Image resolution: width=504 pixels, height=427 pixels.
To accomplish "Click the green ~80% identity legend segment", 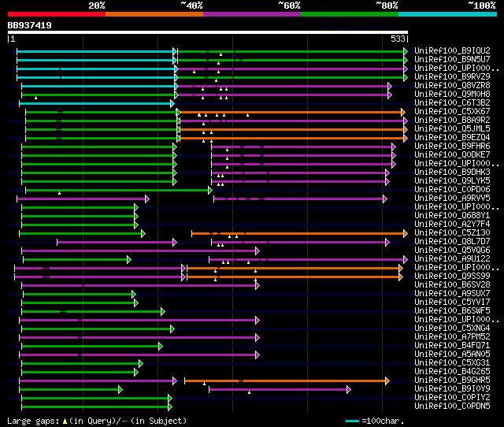I will (350, 14).
